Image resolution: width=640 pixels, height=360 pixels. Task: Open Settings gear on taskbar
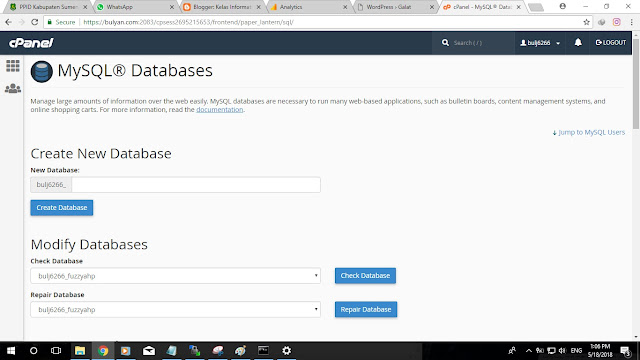287,351
